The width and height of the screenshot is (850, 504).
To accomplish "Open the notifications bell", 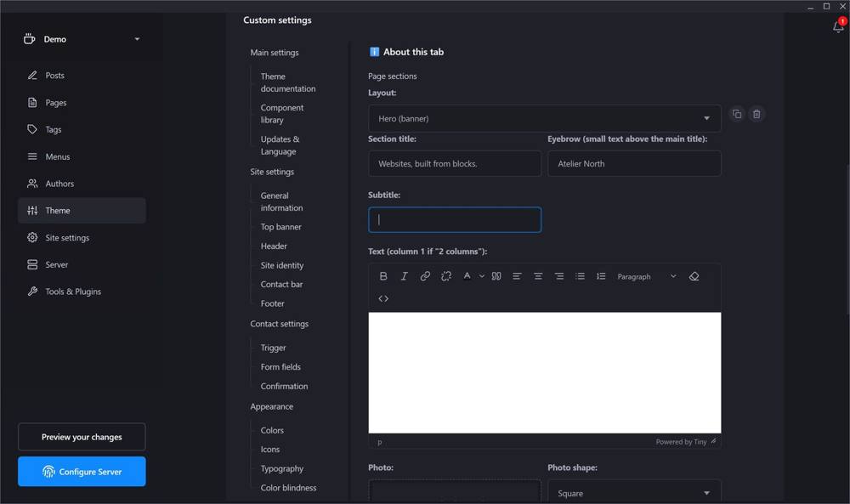I will click(x=838, y=26).
